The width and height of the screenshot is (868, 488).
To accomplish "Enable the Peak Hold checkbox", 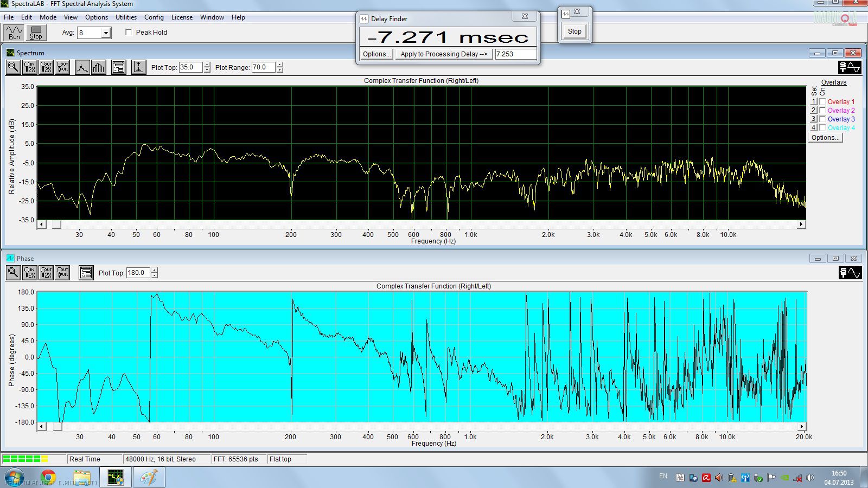I will [x=129, y=32].
